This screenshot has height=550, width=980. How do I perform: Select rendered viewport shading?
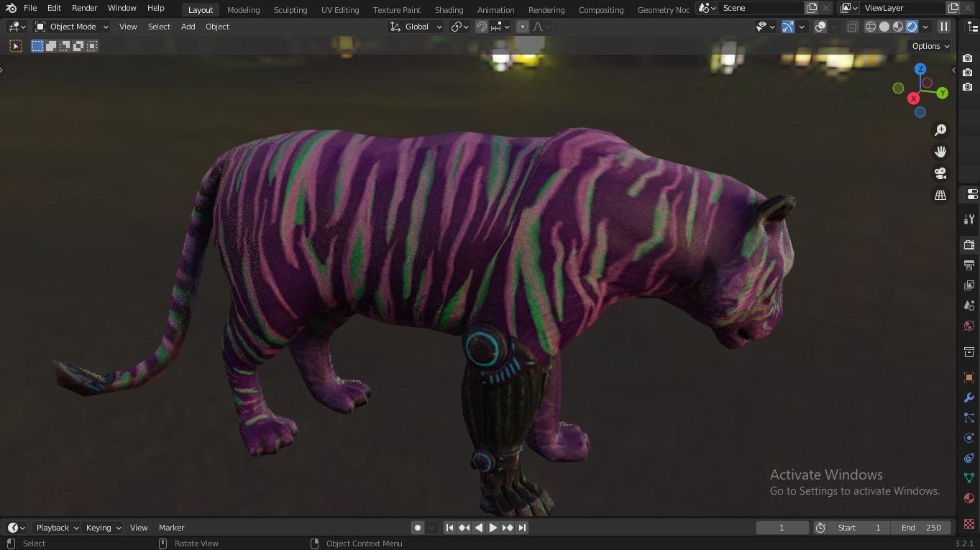coord(912,27)
